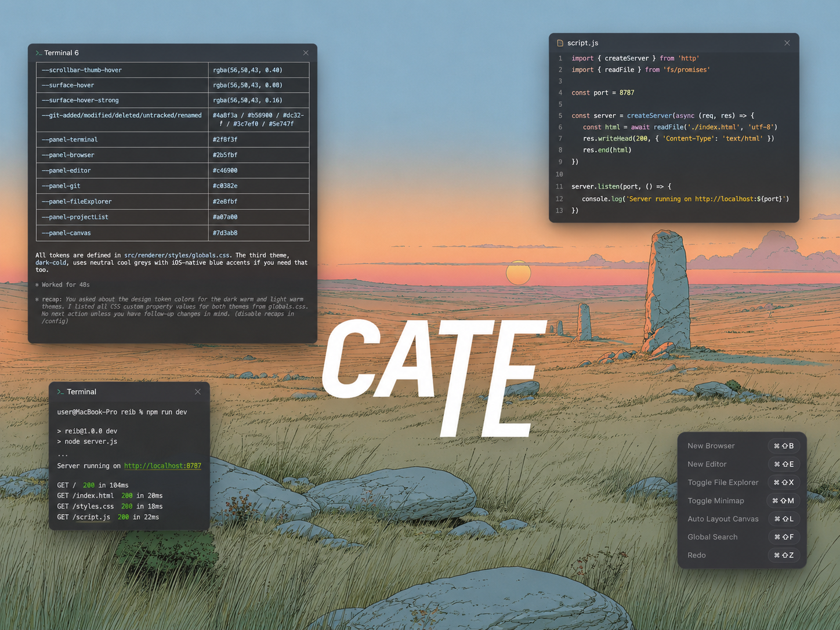Click the --panel-git token cell
840x630 pixels.
[x=122, y=186]
